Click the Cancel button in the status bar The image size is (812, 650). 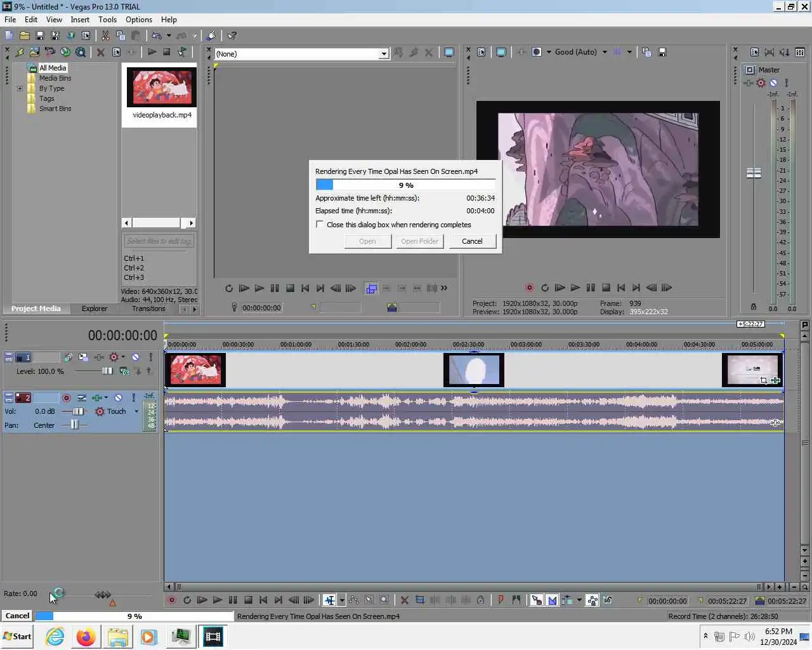click(17, 616)
